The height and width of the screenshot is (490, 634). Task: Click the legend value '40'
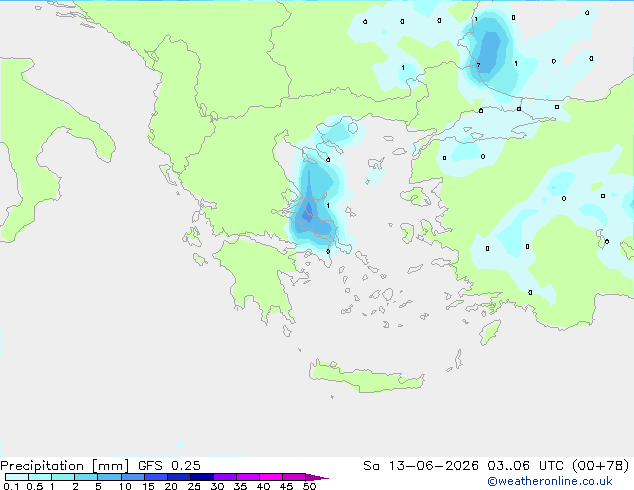click(x=263, y=486)
